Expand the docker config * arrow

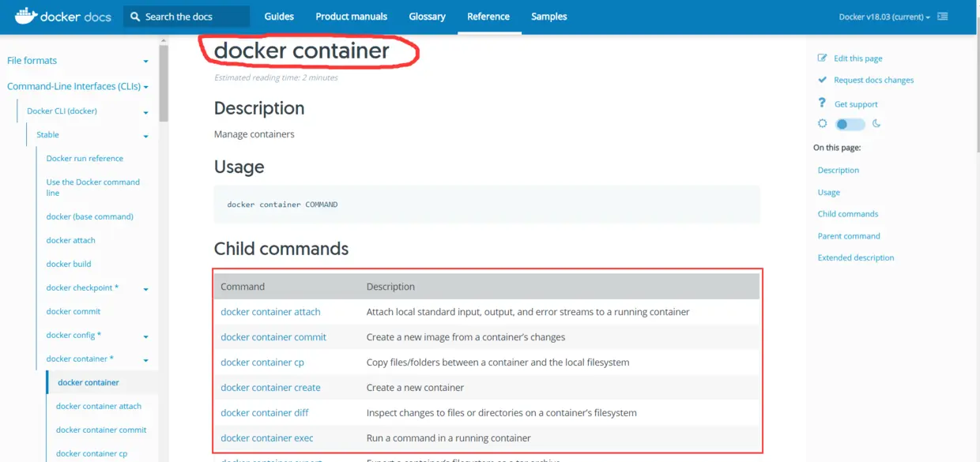[145, 336]
